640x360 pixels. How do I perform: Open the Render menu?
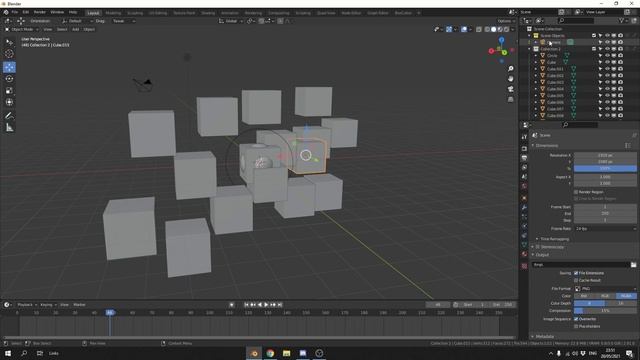point(40,12)
